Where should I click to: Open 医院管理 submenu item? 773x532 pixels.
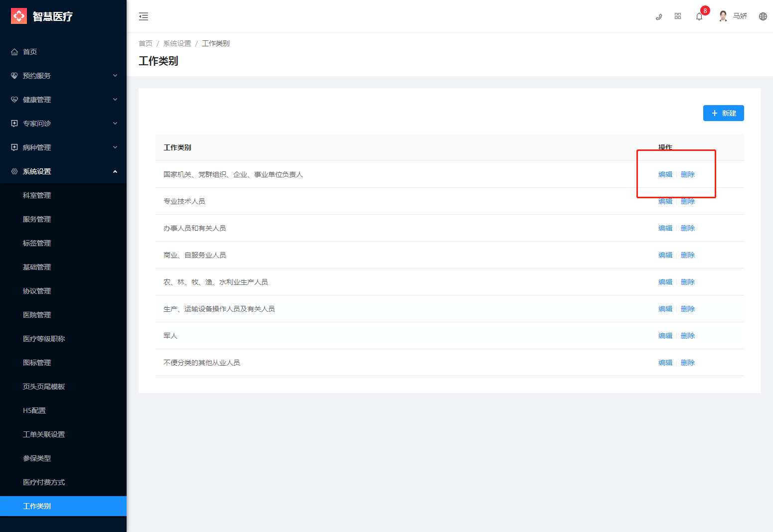[63, 315]
